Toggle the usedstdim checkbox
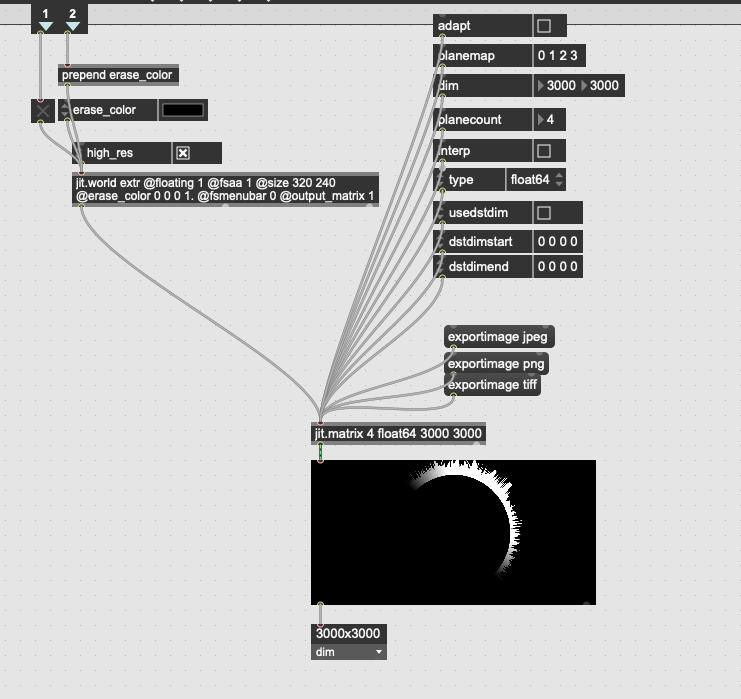 click(544, 213)
